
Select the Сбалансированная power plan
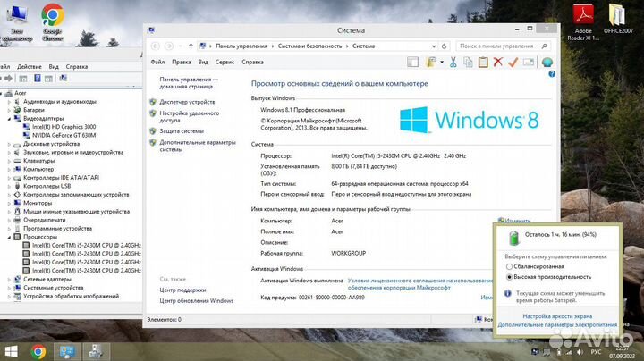click(509, 266)
